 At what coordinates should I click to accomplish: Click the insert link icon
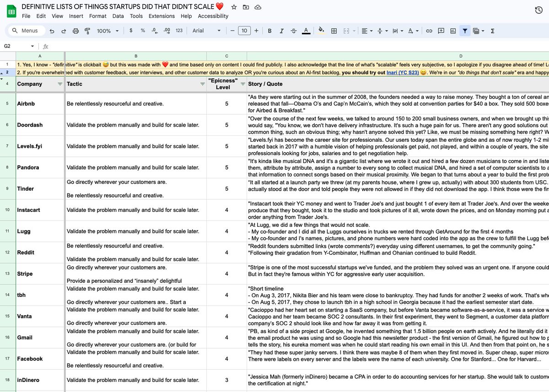(x=429, y=31)
